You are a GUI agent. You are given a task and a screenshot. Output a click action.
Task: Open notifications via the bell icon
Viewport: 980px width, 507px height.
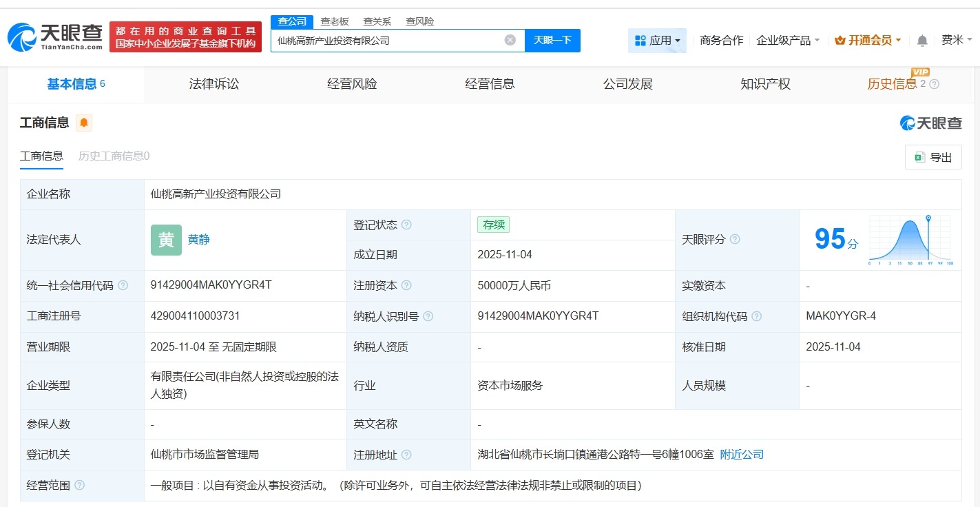pyautogui.click(x=921, y=40)
